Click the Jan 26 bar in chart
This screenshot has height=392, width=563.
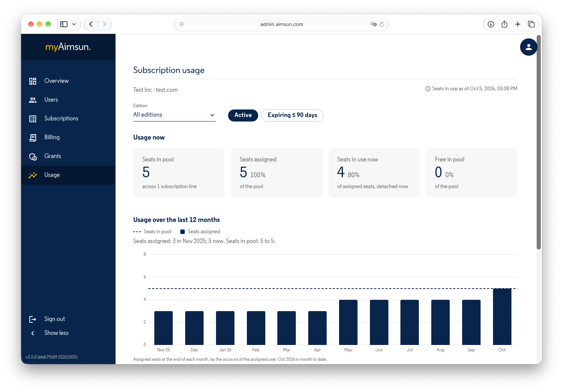tap(225, 328)
